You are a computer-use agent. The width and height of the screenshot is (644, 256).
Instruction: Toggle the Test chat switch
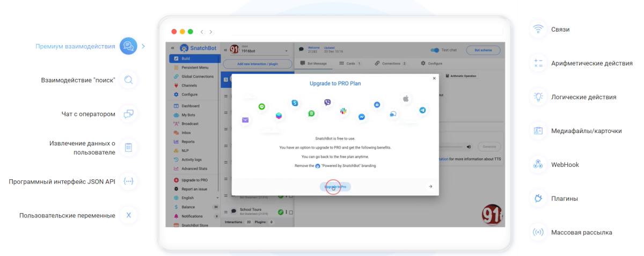coord(435,50)
